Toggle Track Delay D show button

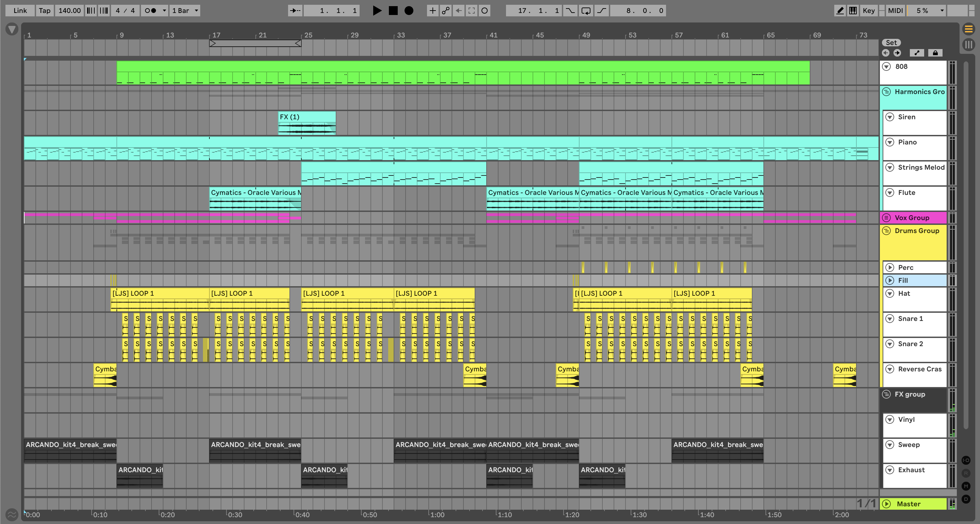[x=966, y=499]
